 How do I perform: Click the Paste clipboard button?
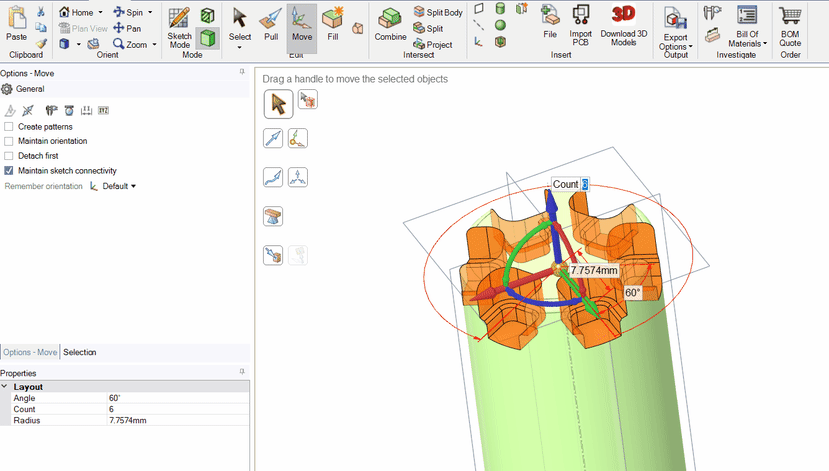(16, 24)
